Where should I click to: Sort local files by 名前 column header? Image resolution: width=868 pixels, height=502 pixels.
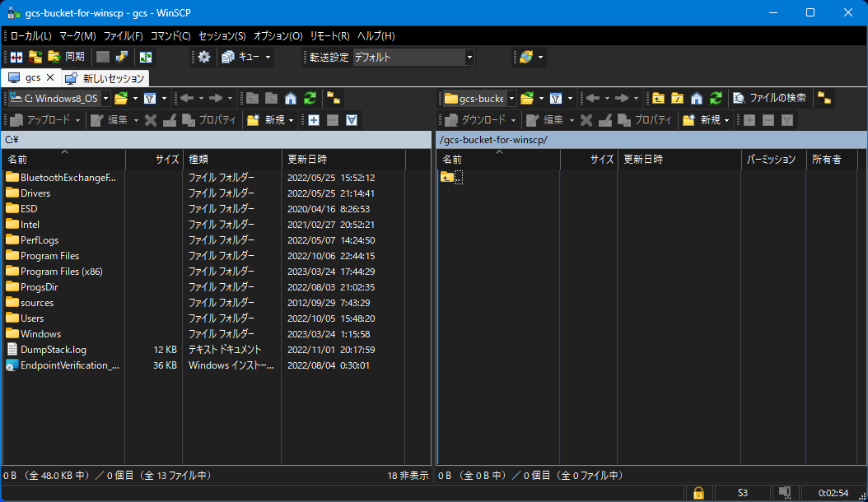pos(64,160)
